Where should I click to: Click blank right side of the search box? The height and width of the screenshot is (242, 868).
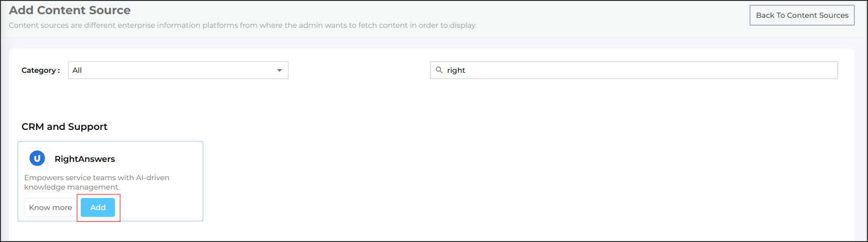click(734, 70)
